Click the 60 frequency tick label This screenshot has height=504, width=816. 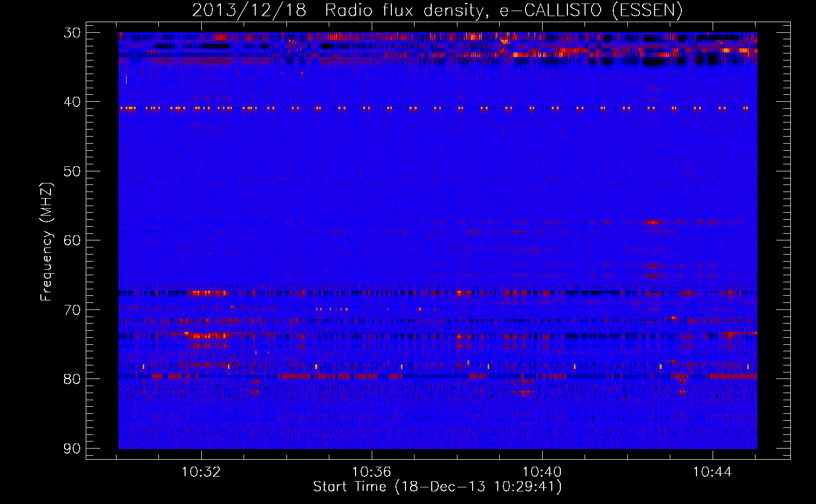click(72, 240)
